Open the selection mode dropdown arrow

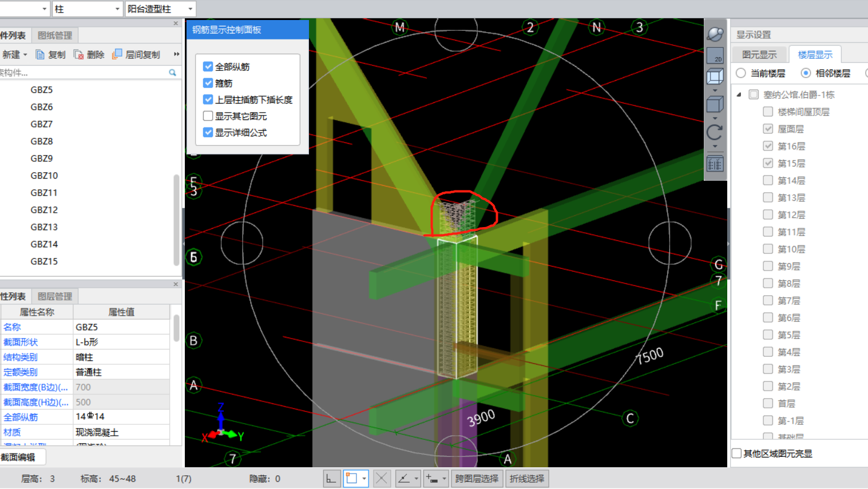click(364, 479)
